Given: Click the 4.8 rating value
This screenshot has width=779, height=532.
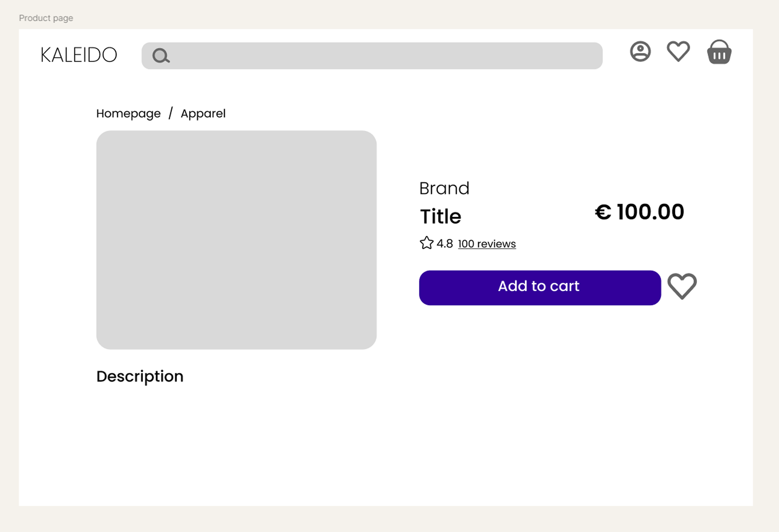Looking at the screenshot, I should point(445,244).
